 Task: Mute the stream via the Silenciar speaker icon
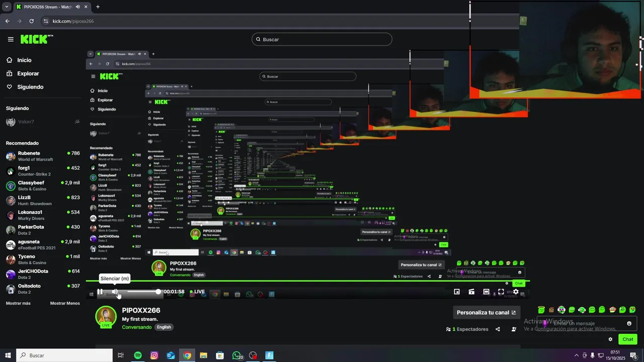point(115,292)
